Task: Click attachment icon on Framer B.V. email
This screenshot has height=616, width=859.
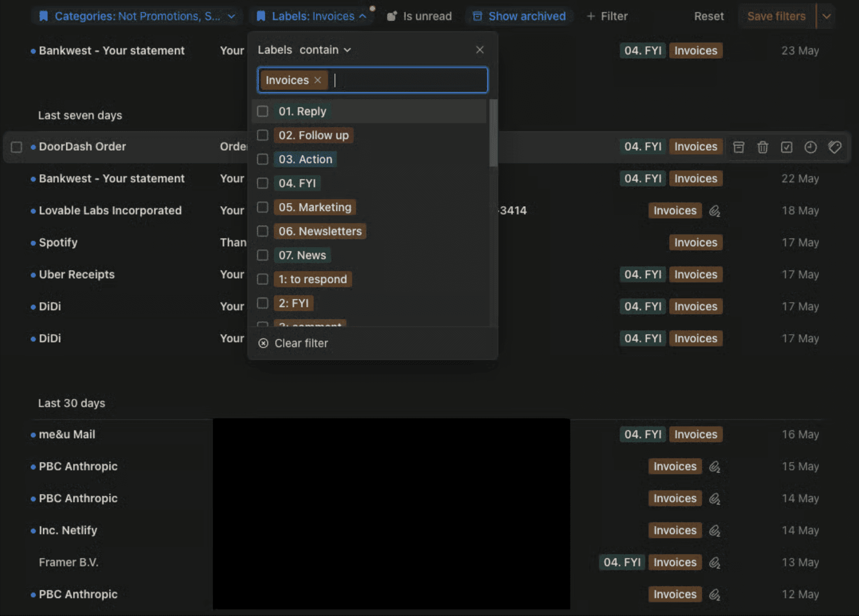Action: [714, 563]
